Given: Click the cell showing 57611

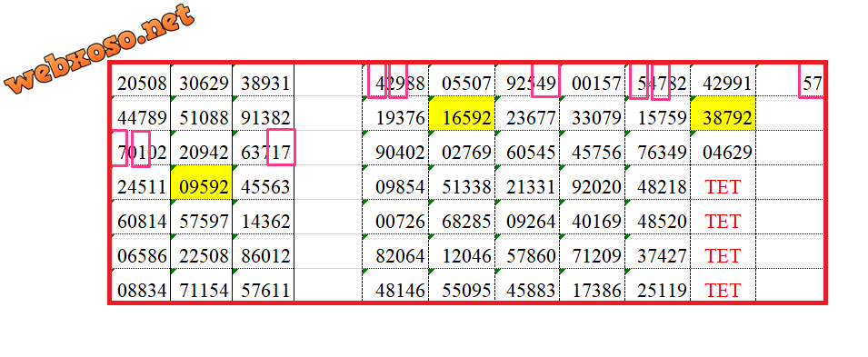Looking at the screenshot, I should click(x=263, y=285).
